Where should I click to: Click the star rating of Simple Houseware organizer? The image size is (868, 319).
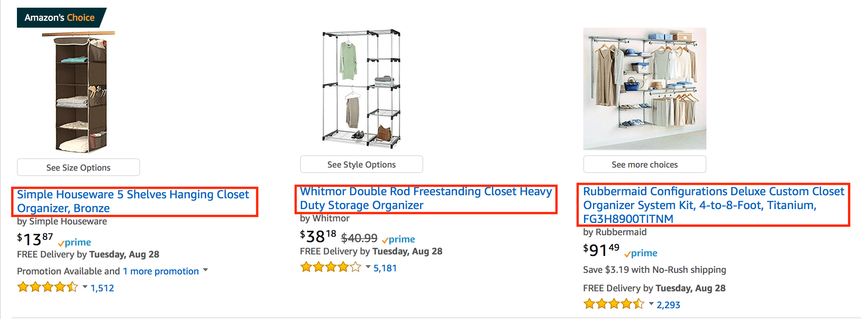tap(48, 287)
